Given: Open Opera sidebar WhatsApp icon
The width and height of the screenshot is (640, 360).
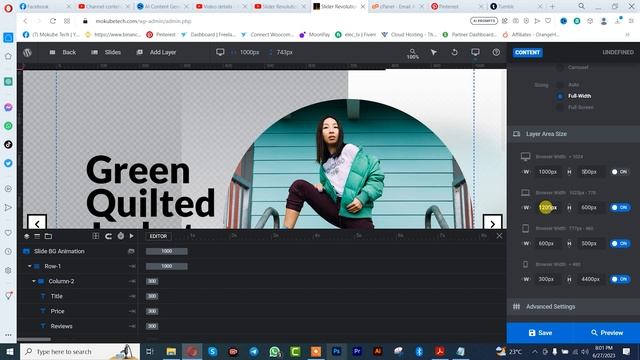Looking at the screenshot, I should pos(8,126).
